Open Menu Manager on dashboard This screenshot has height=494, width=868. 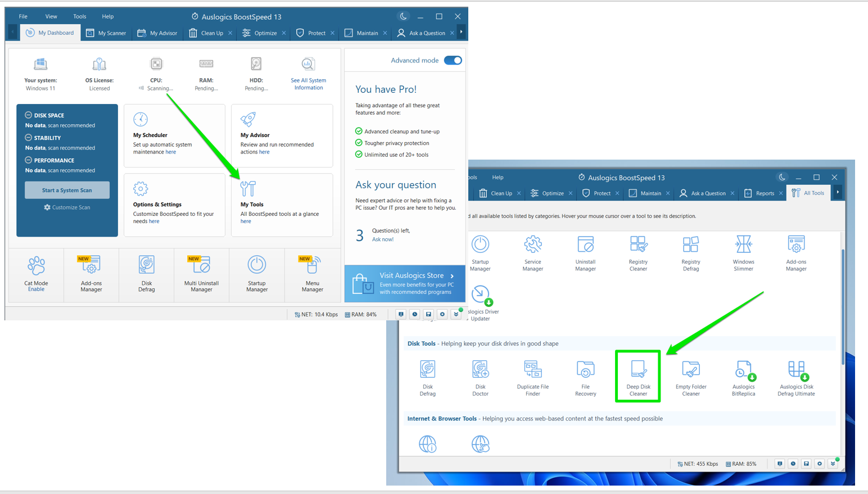(312, 274)
